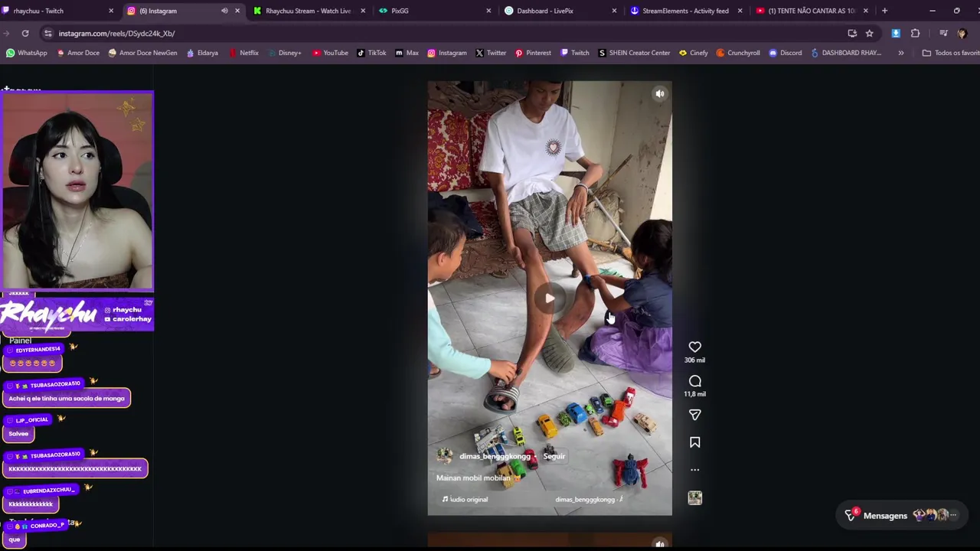
Task: Open the Chrome profile avatar
Action: pos(962,33)
